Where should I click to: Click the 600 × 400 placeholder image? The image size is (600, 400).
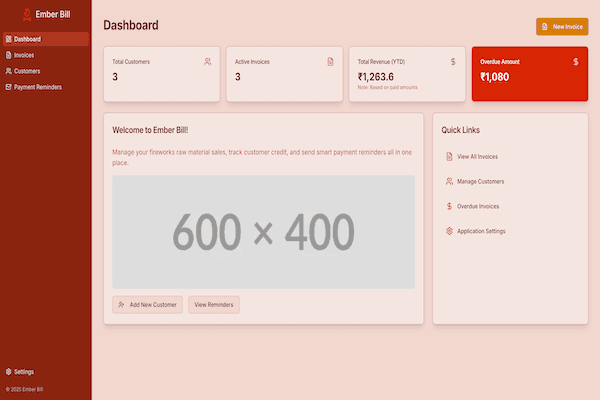[x=263, y=232]
